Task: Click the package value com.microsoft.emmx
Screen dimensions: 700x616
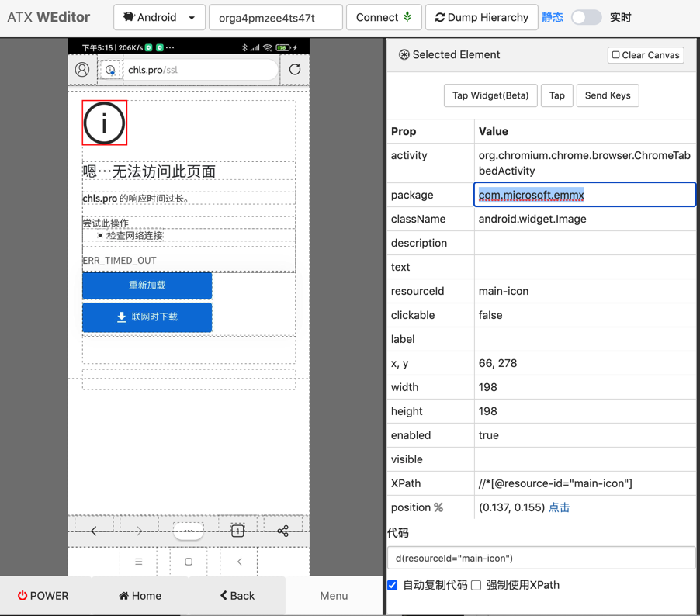Action: (x=532, y=195)
